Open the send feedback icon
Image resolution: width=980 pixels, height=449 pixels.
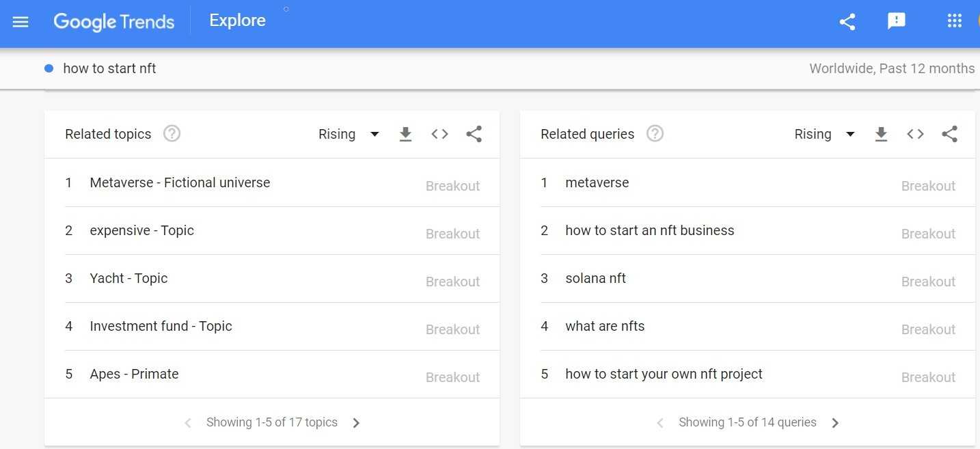896,21
